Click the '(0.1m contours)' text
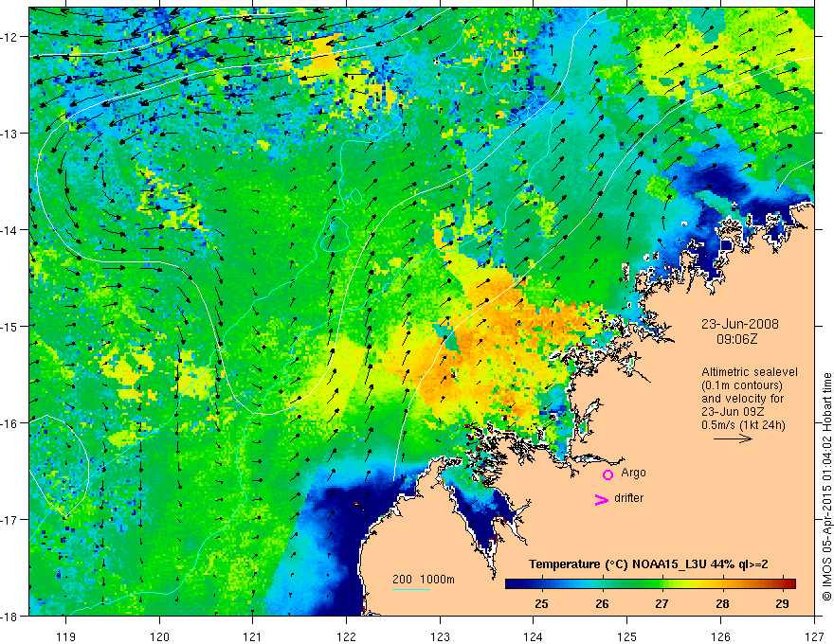834x644 pixels. [742, 385]
